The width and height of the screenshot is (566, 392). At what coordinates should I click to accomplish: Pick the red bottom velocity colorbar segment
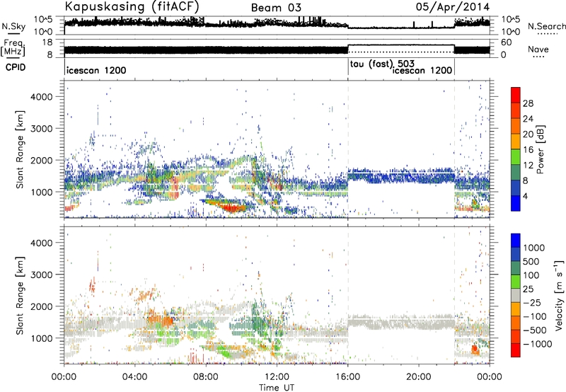tap(516, 350)
